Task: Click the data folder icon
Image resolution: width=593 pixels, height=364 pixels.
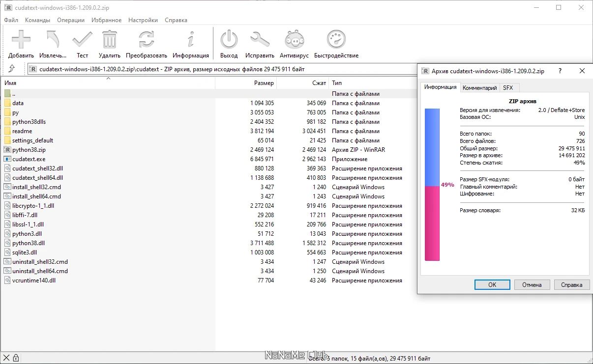Action: (x=7, y=103)
